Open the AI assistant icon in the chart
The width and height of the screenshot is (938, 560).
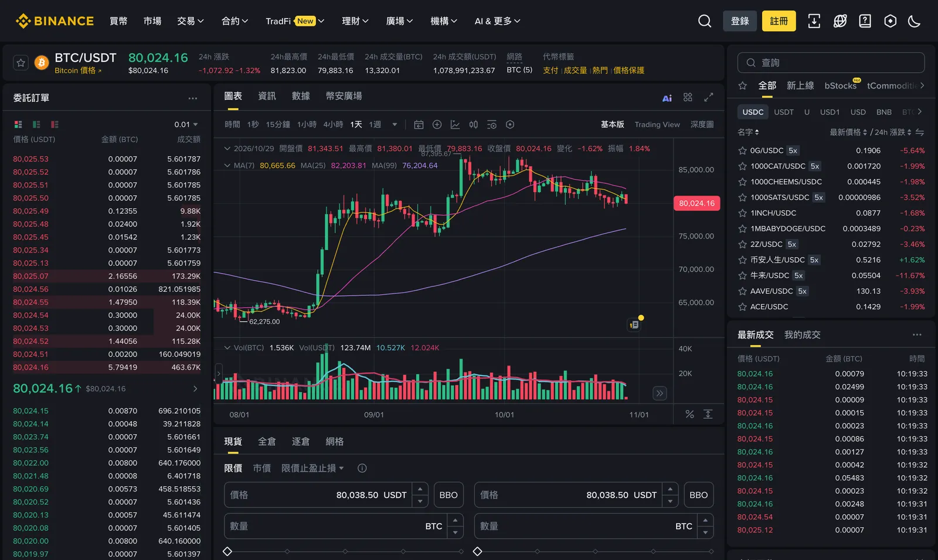(x=667, y=98)
